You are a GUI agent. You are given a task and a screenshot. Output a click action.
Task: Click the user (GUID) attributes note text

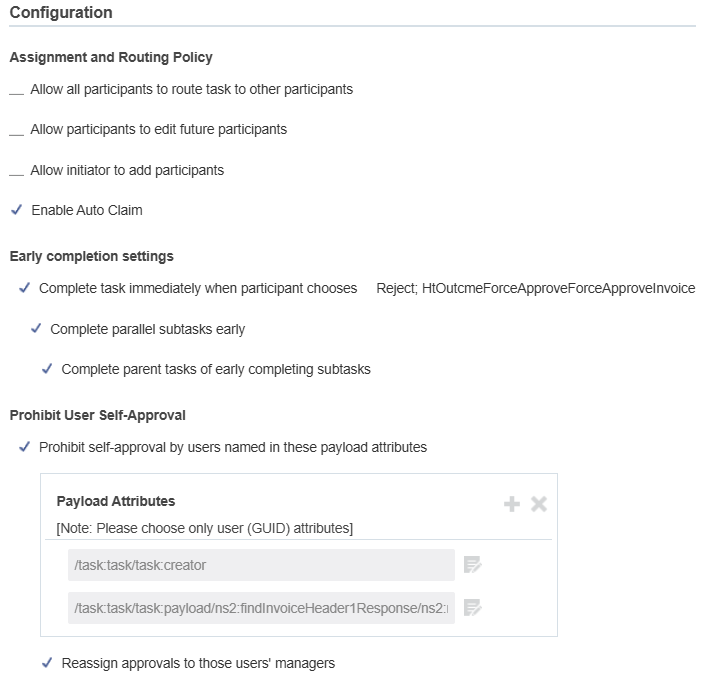(x=205, y=527)
